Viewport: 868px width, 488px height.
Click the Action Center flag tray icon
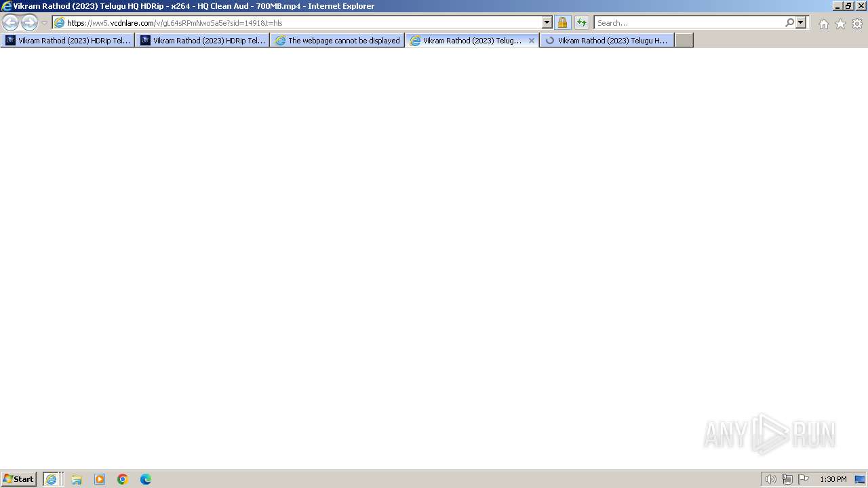click(804, 479)
